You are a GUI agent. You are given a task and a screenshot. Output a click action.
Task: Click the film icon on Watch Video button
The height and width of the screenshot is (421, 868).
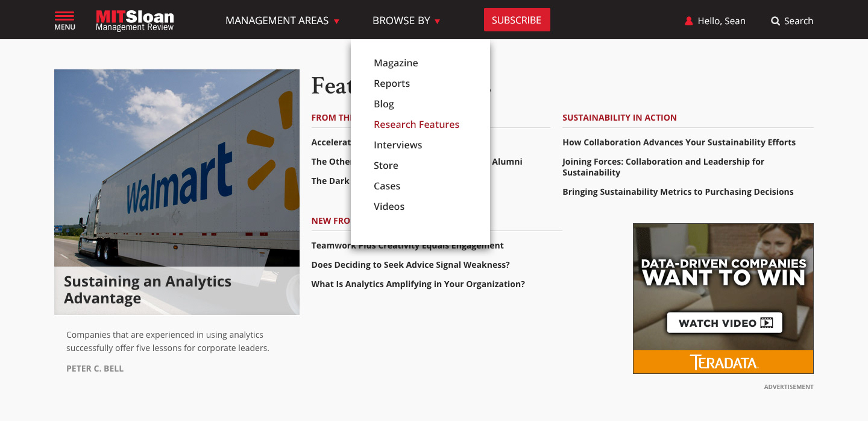pos(766,323)
